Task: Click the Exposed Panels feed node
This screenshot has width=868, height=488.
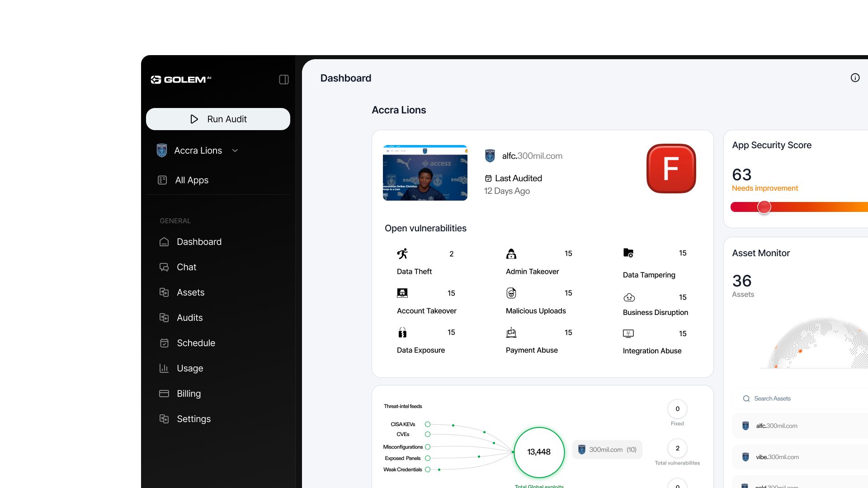Action: [x=428, y=458]
